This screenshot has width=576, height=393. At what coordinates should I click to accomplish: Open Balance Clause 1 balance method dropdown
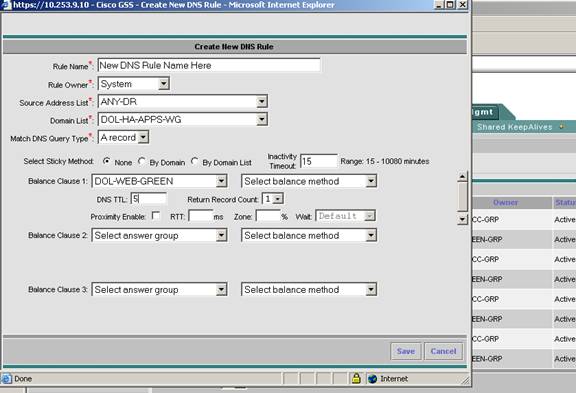click(309, 181)
